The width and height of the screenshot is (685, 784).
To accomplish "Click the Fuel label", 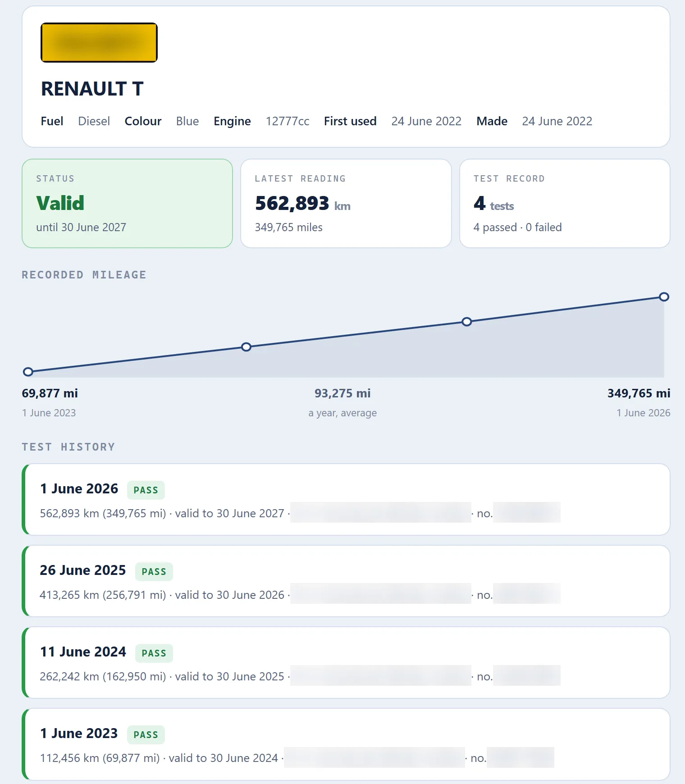I will point(52,121).
